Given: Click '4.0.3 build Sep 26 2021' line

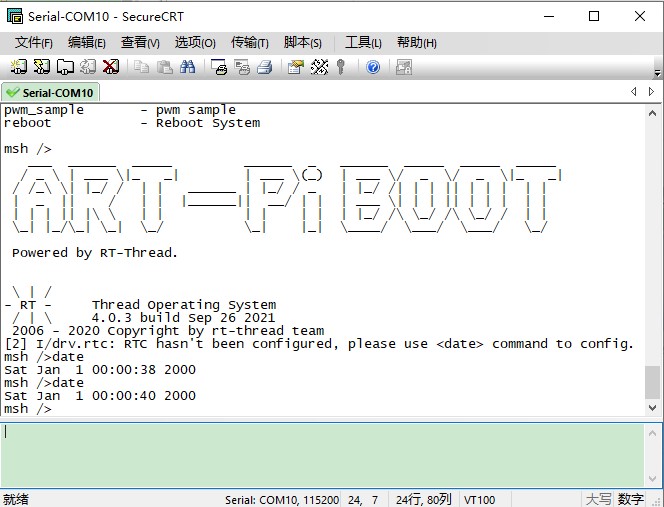Looking at the screenshot, I should 183,318.
